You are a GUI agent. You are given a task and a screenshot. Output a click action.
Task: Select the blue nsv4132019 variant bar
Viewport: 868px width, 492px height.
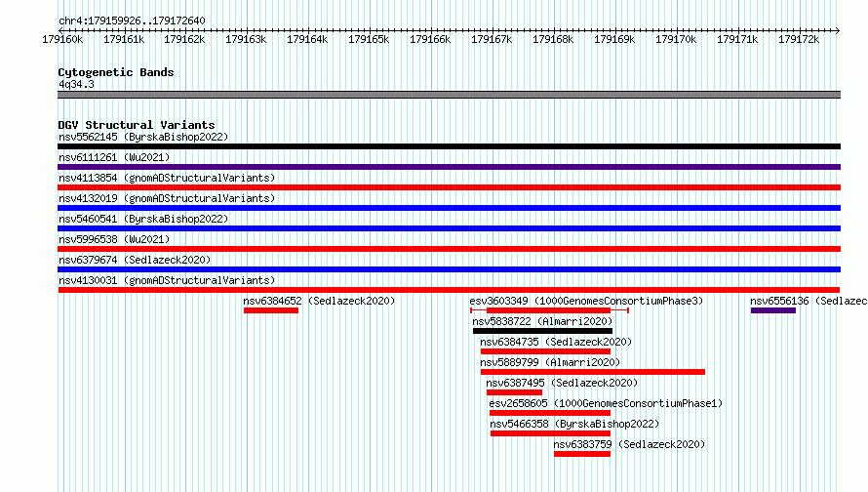449,208
